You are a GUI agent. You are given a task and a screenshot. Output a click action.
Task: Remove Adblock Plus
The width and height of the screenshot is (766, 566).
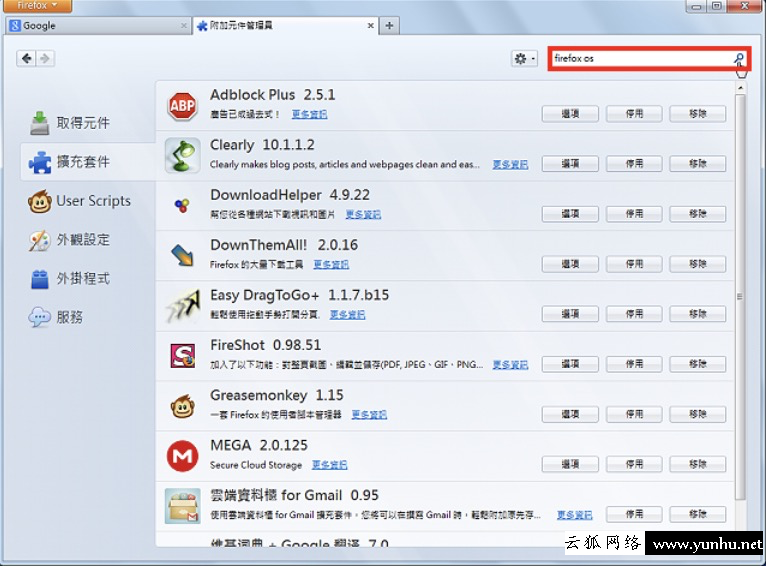tap(698, 114)
